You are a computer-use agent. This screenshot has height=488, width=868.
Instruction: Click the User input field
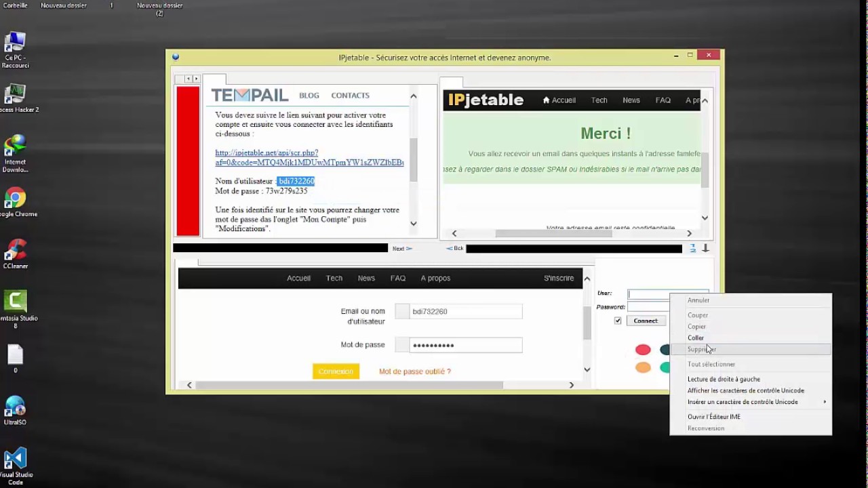click(668, 294)
